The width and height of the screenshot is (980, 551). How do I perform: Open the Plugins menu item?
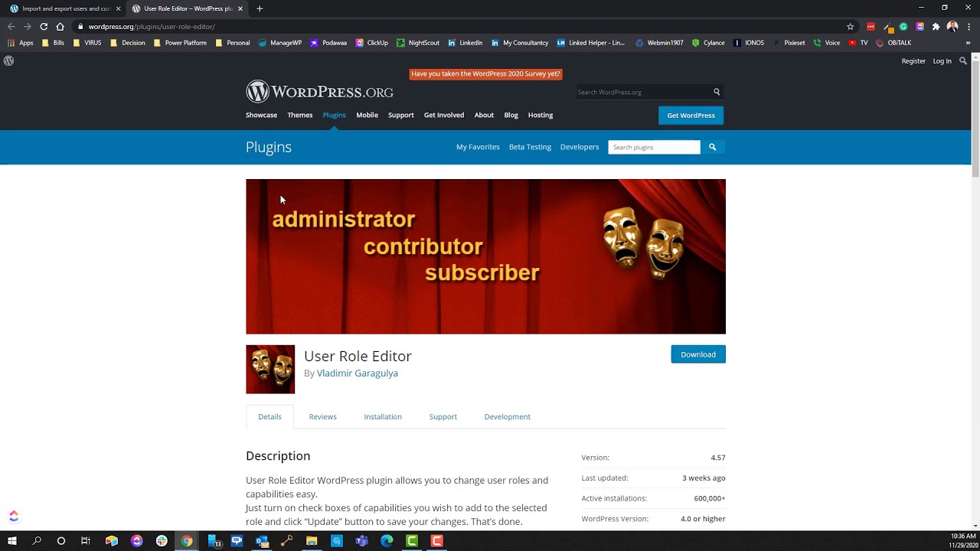coord(334,115)
